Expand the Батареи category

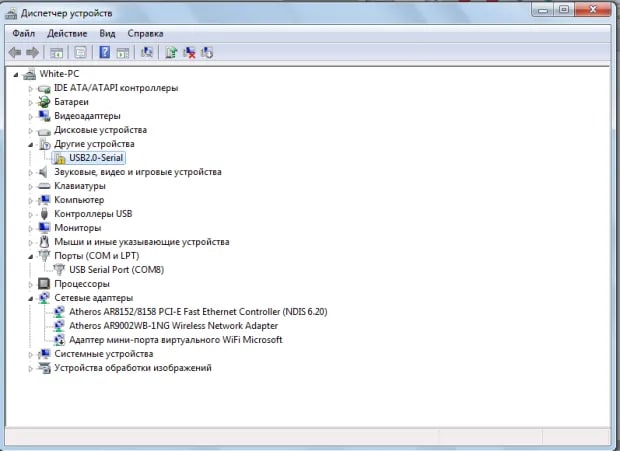point(30,102)
